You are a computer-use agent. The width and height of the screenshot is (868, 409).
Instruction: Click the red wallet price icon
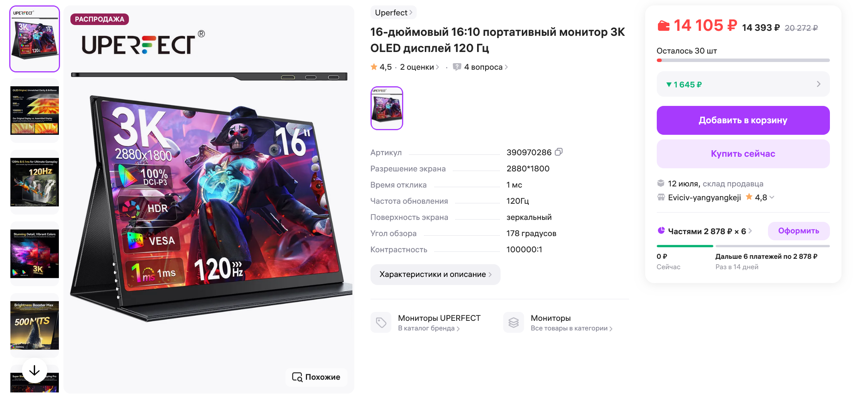663,26
